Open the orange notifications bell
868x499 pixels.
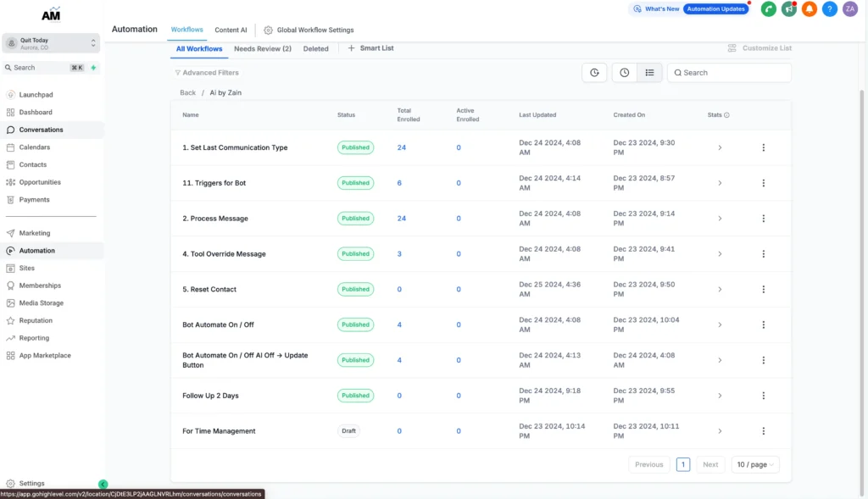(x=810, y=9)
